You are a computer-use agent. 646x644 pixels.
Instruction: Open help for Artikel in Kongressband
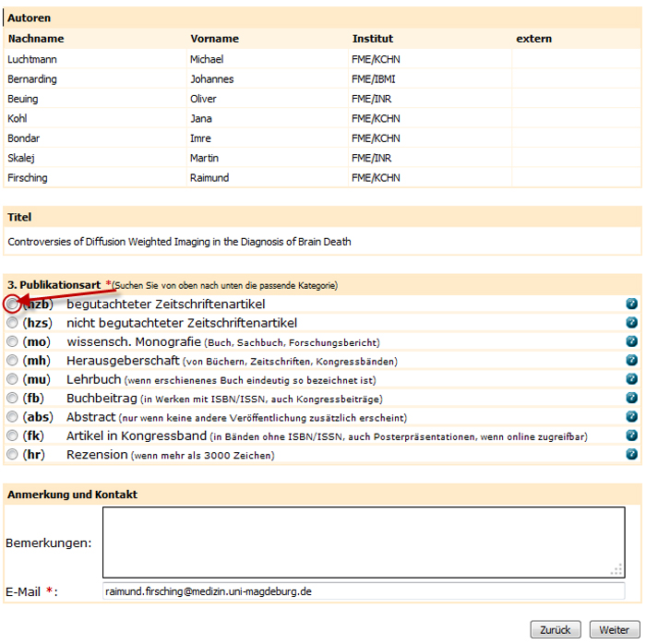632,435
